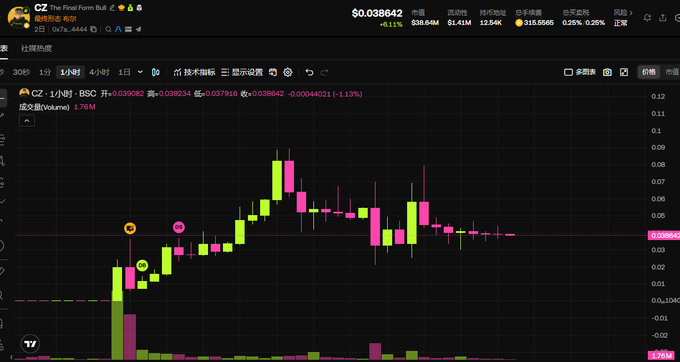Select the 1小时 timeframe
Image resolution: width=680 pixels, height=362 pixels.
click(x=70, y=72)
